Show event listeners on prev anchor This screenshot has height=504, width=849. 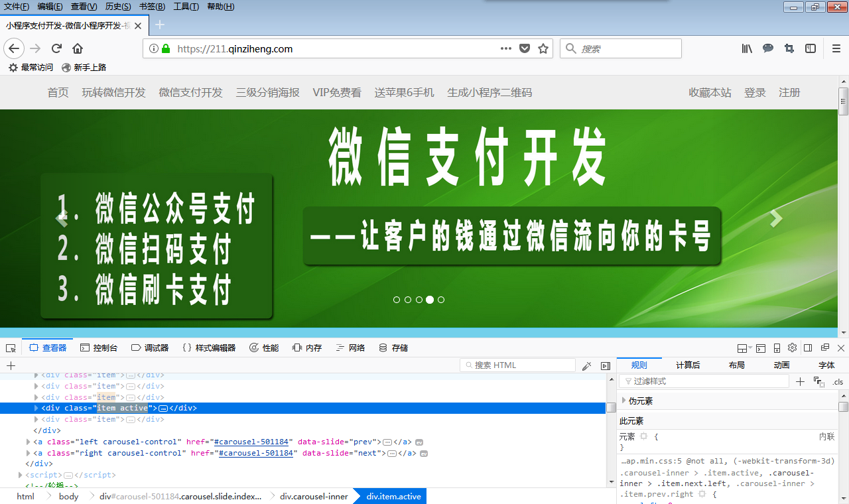pos(419,442)
